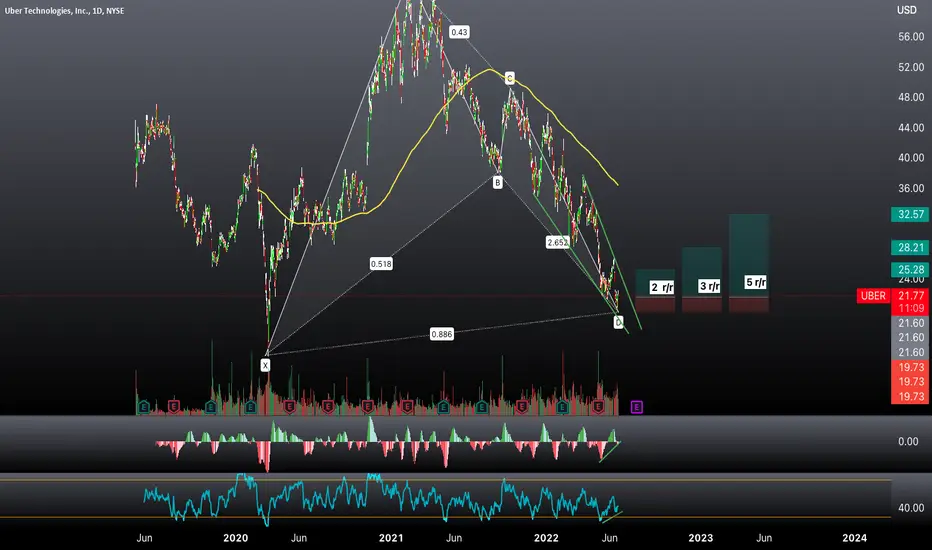Select the D point label of harmonic pattern
This screenshot has width=932, height=550.
coord(618,322)
